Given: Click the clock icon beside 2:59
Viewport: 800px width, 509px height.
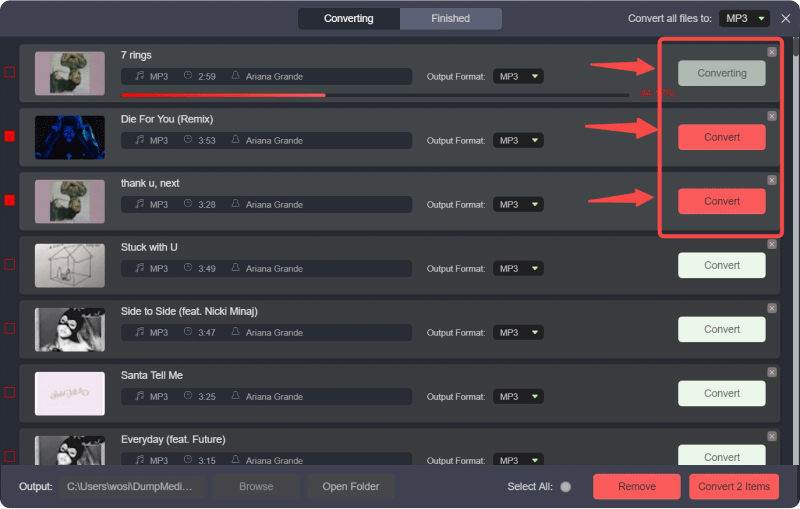Looking at the screenshot, I should pyautogui.click(x=188, y=75).
